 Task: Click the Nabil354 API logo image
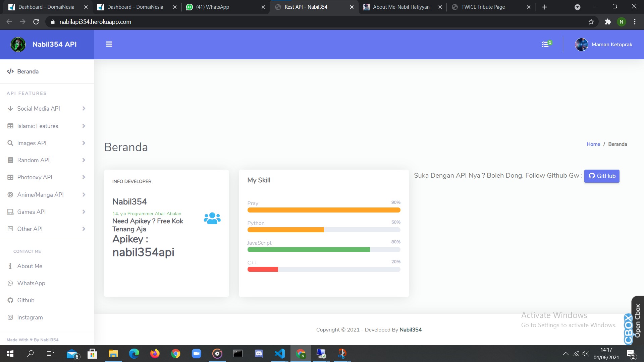[x=18, y=44]
